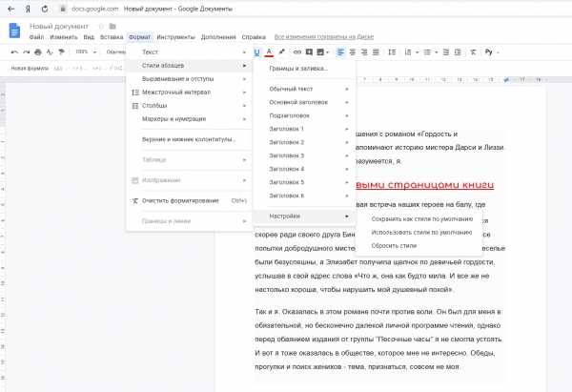Open the text color picker with red underline
Screen dimensions: 572x392
tap(269, 52)
